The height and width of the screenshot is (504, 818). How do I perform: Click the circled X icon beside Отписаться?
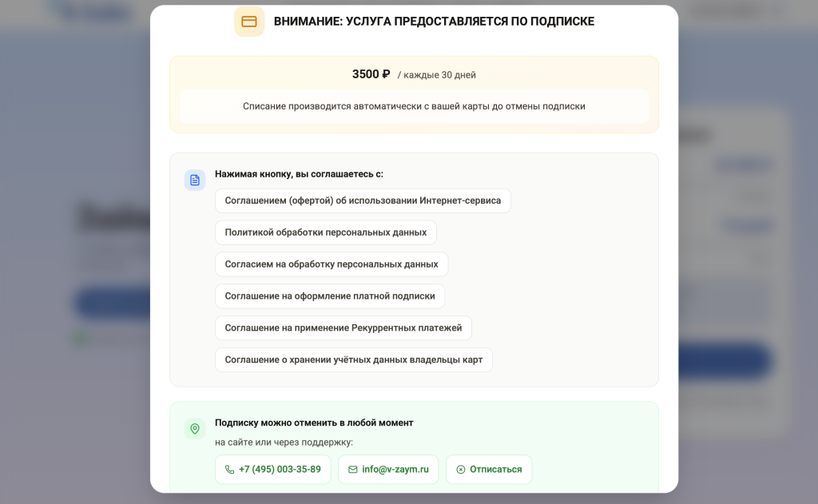tap(461, 470)
